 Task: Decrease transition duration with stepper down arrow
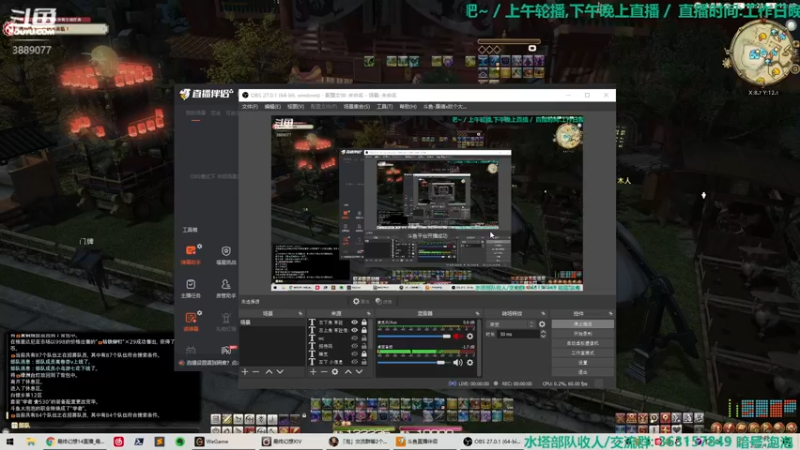[543, 336]
